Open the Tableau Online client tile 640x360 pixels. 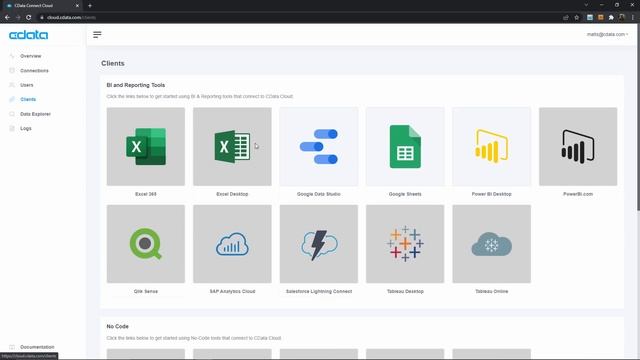pos(491,244)
